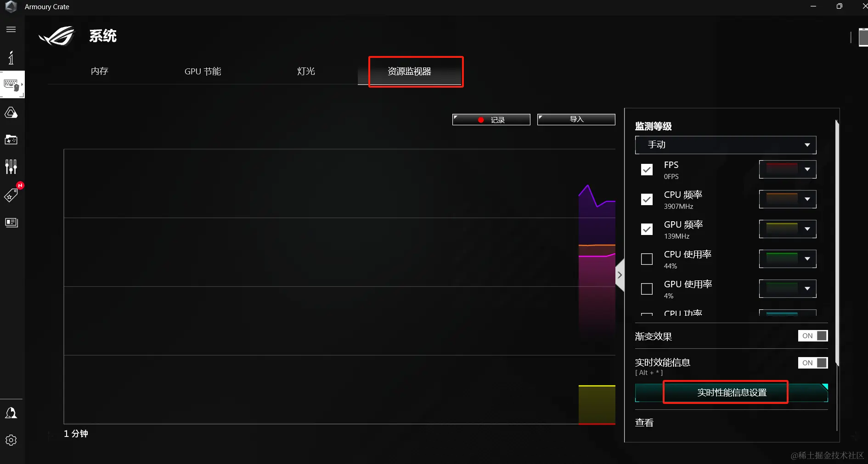Open the 监测等级 手动 dropdown
This screenshot has width=868, height=464.
click(726, 145)
